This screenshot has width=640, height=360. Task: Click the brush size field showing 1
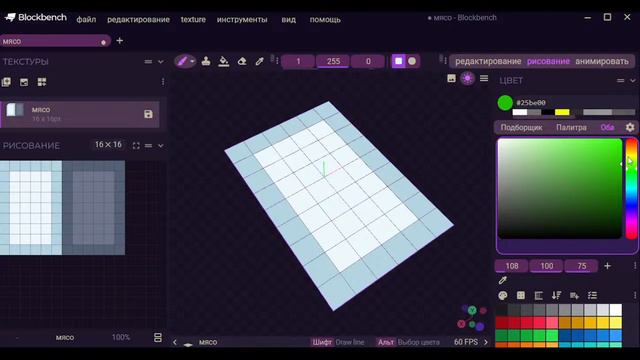298,61
